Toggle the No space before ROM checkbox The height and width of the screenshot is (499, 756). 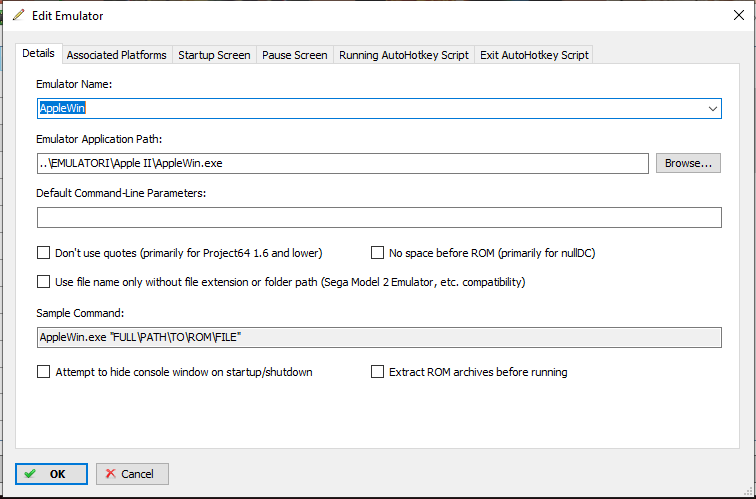tap(377, 253)
